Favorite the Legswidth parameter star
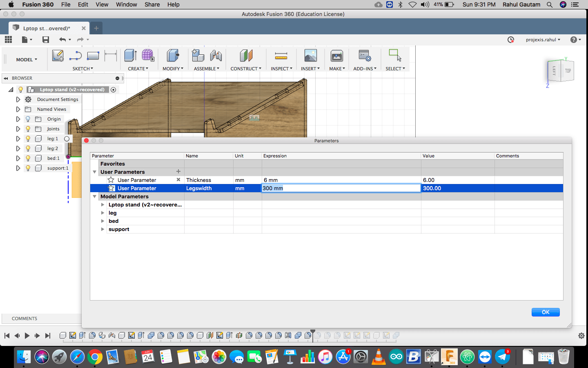This screenshot has height=368, width=588. 111,188
